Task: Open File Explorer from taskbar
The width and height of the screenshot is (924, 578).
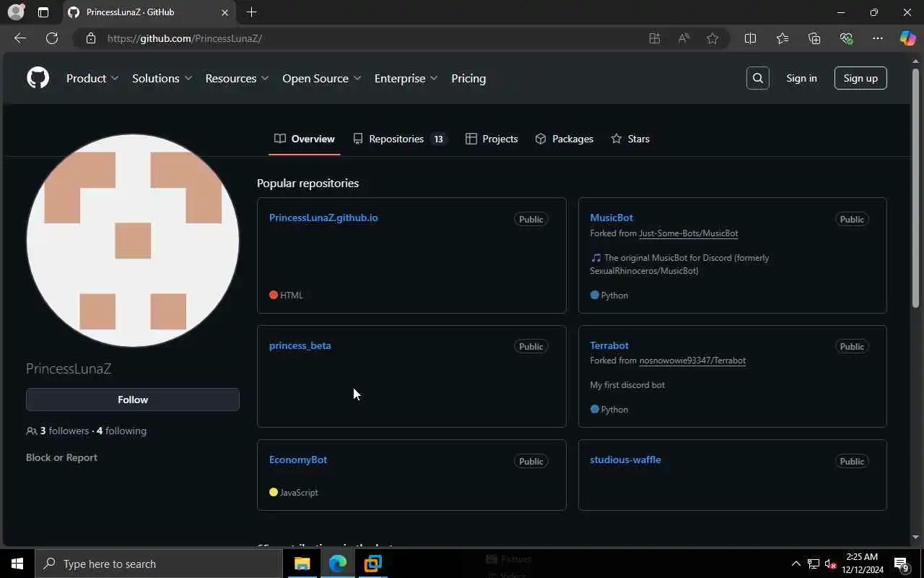Action: point(302,564)
